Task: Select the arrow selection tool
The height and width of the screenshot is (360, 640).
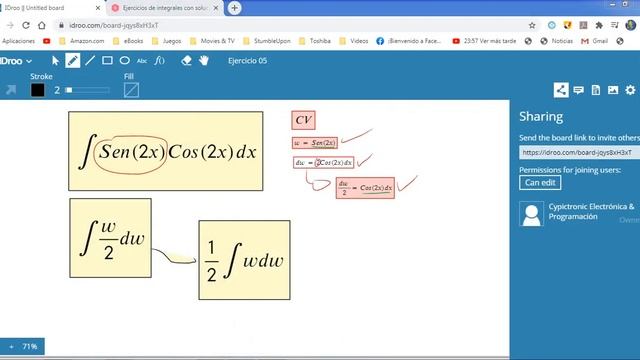Action: click(x=55, y=61)
